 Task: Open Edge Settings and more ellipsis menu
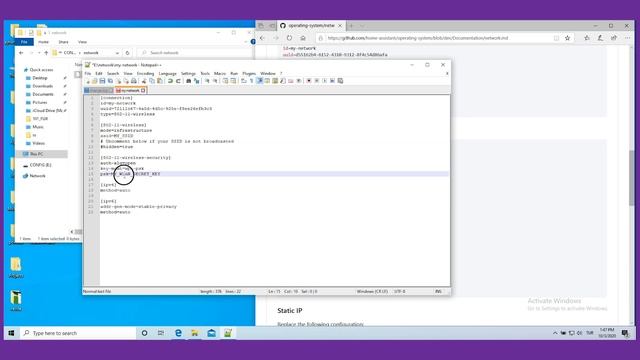(627, 38)
